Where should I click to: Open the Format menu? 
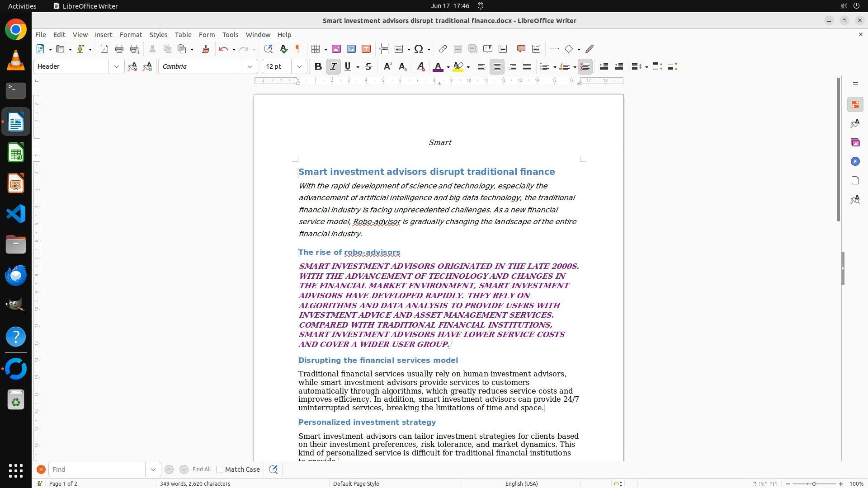(131, 34)
